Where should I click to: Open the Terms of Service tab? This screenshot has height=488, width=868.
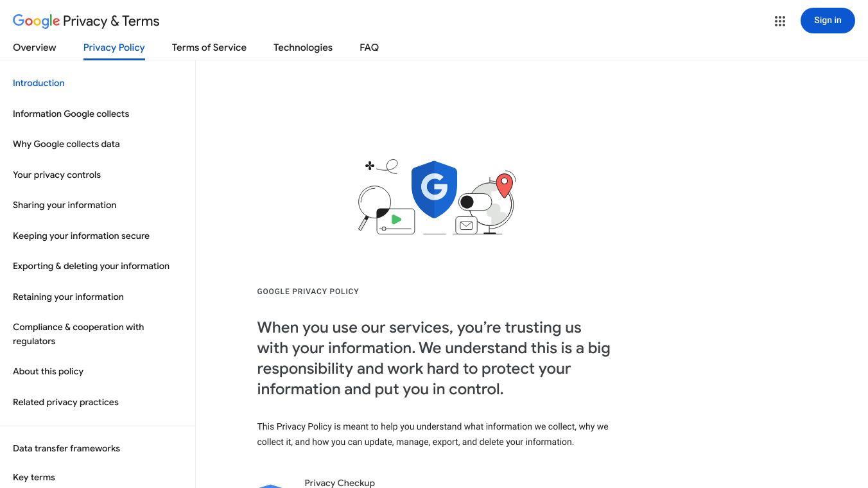click(x=209, y=48)
